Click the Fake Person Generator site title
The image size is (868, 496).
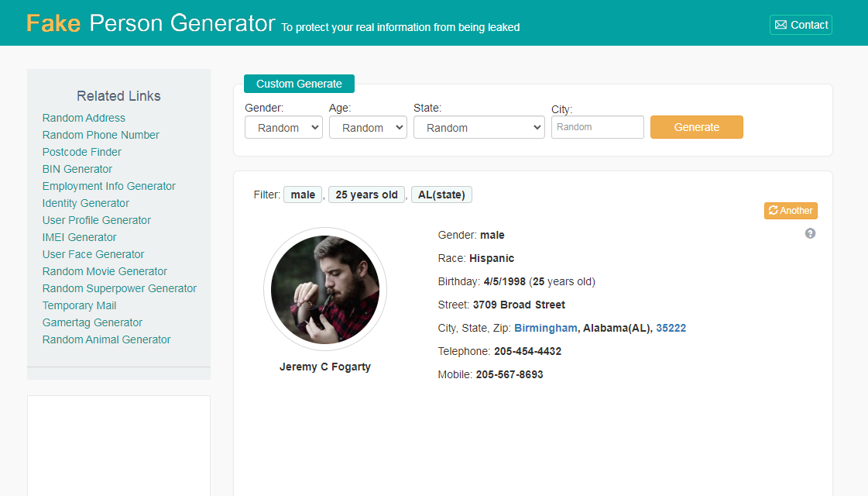pos(150,23)
